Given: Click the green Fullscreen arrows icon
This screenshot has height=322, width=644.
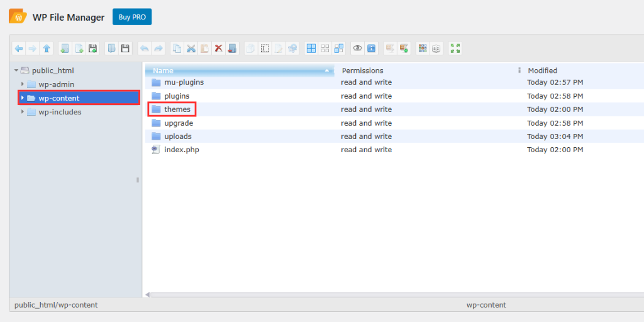Looking at the screenshot, I should coord(455,48).
